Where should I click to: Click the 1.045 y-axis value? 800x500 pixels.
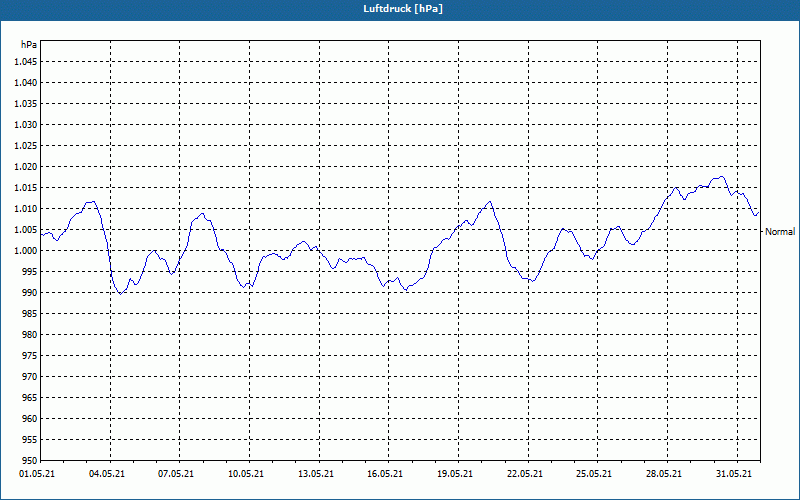click(x=26, y=62)
